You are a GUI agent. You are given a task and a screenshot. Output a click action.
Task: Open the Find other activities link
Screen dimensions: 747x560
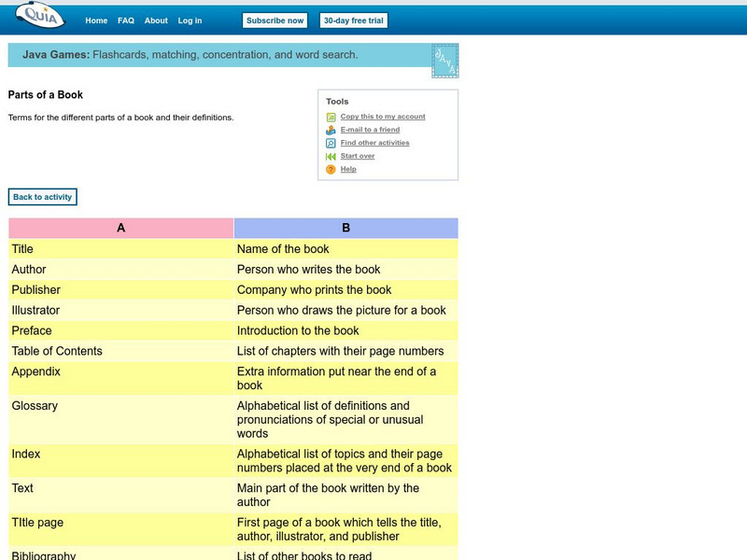coord(374,143)
